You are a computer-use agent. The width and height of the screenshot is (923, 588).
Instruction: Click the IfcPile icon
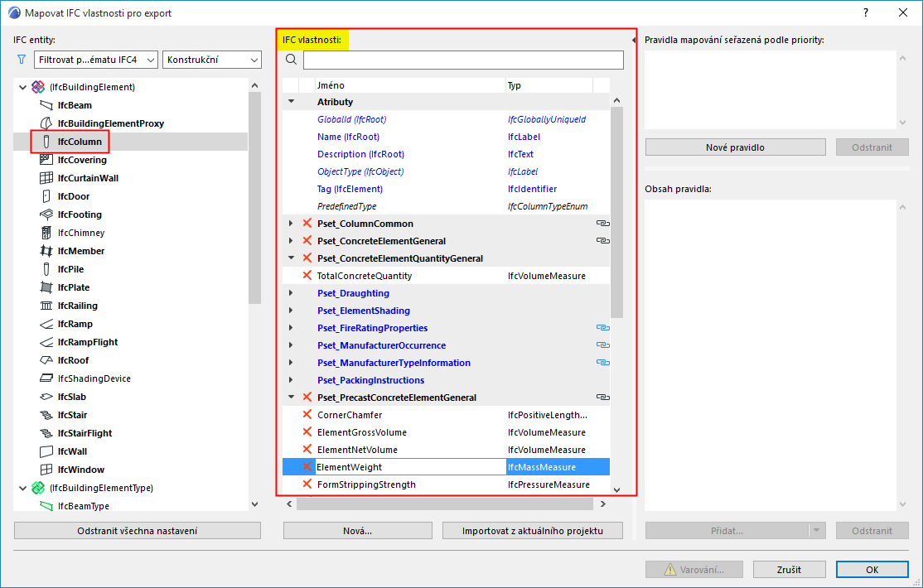(46, 270)
